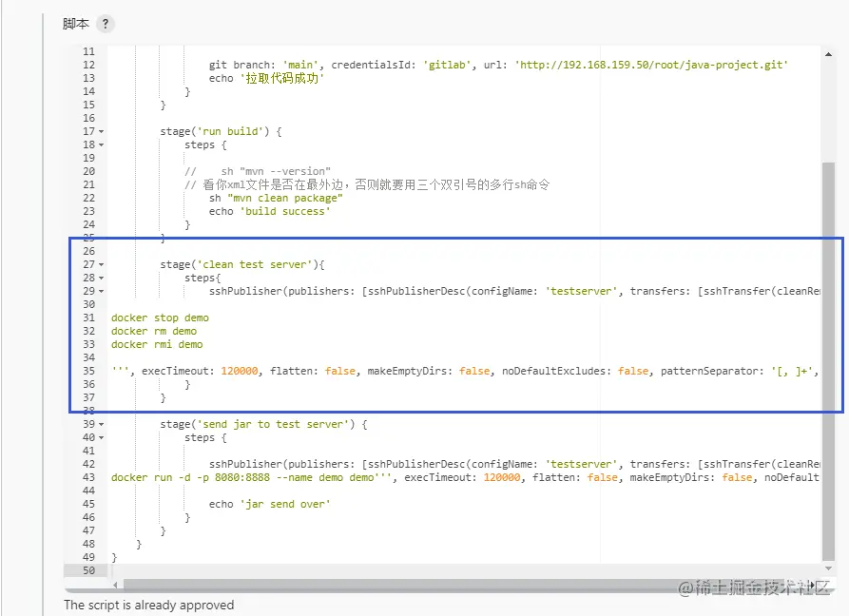Click line number 50 in the gutter
Viewport: 849px width, 616px height.
coord(88,570)
